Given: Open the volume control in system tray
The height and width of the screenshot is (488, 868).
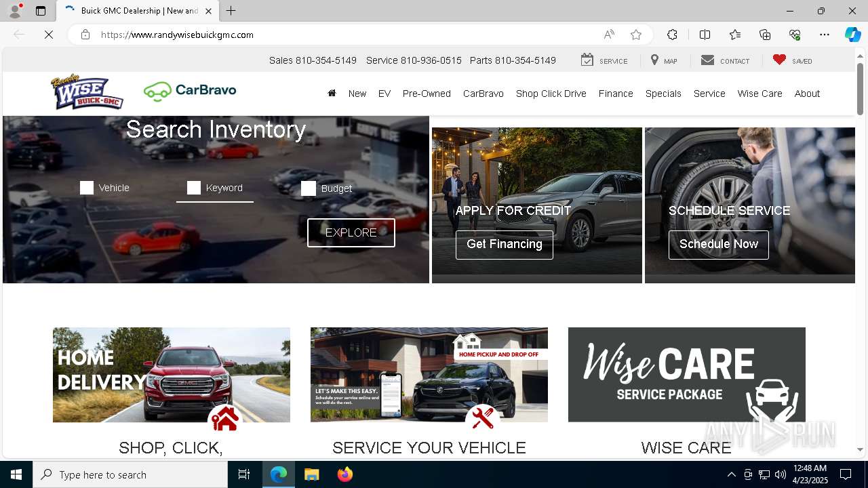Looking at the screenshot, I should click(x=781, y=474).
